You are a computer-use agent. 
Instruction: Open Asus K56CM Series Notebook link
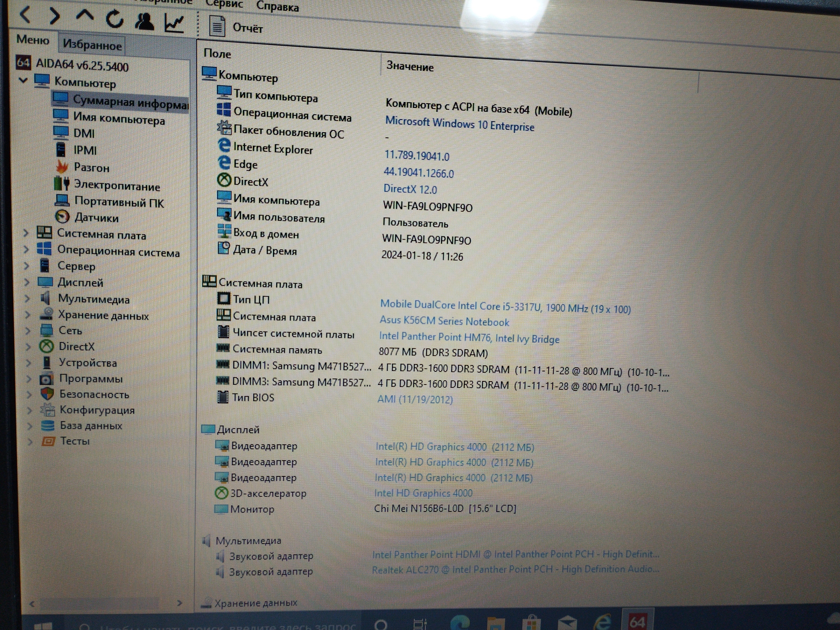444,322
